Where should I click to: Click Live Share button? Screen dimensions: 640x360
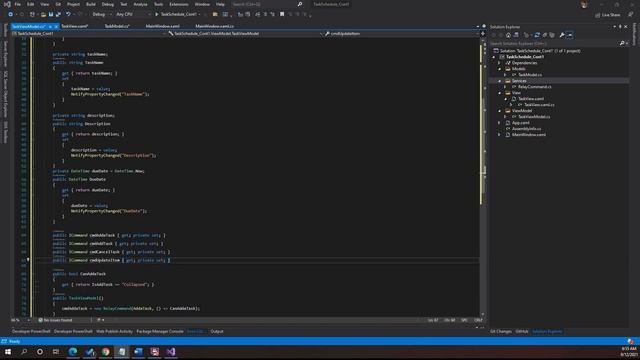(607, 15)
